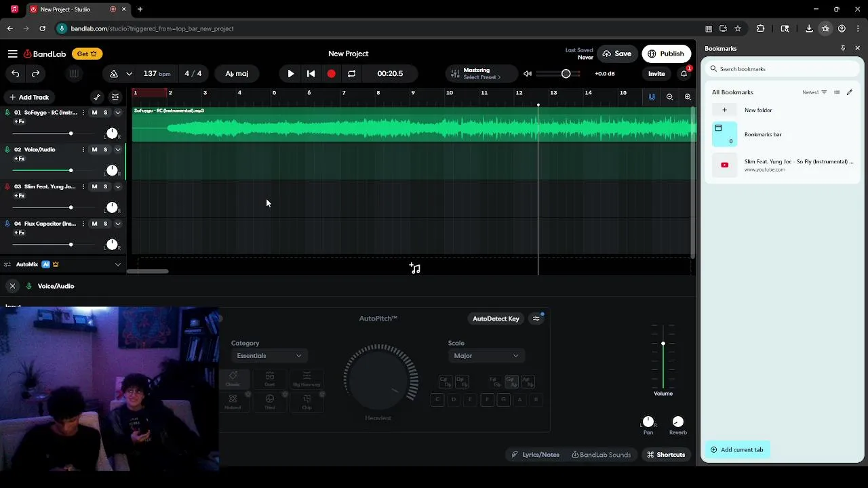Undo the last action in the studio
Screen dimensions: 868x488
[x=16, y=73]
